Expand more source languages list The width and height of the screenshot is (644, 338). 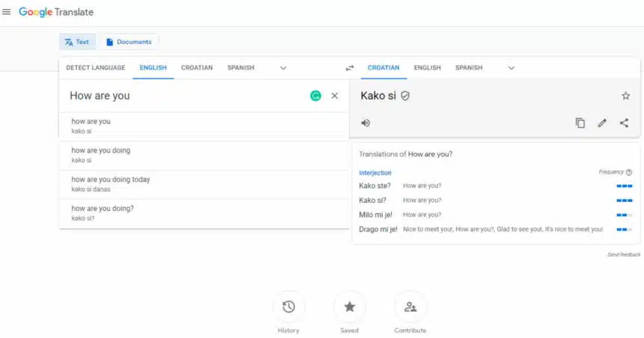tap(283, 68)
